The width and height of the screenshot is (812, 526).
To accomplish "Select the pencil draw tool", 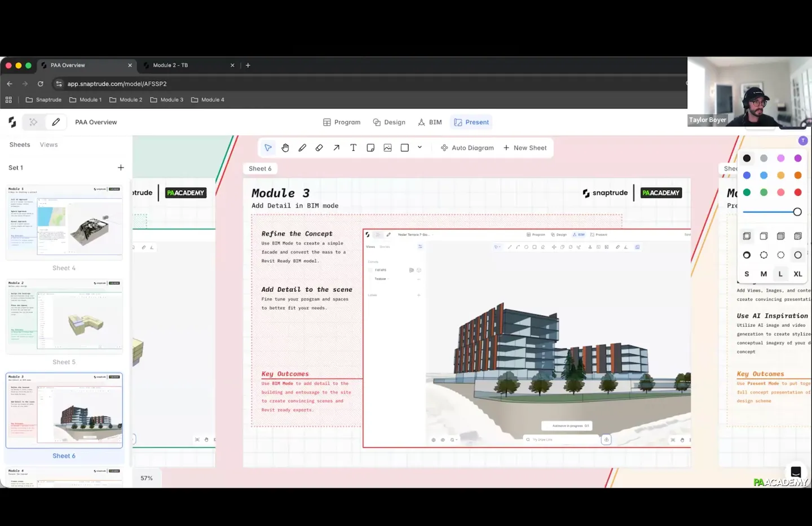I will click(x=302, y=148).
